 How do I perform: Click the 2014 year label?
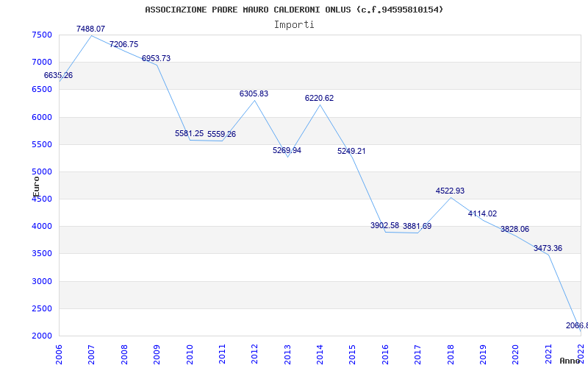tap(320, 354)
